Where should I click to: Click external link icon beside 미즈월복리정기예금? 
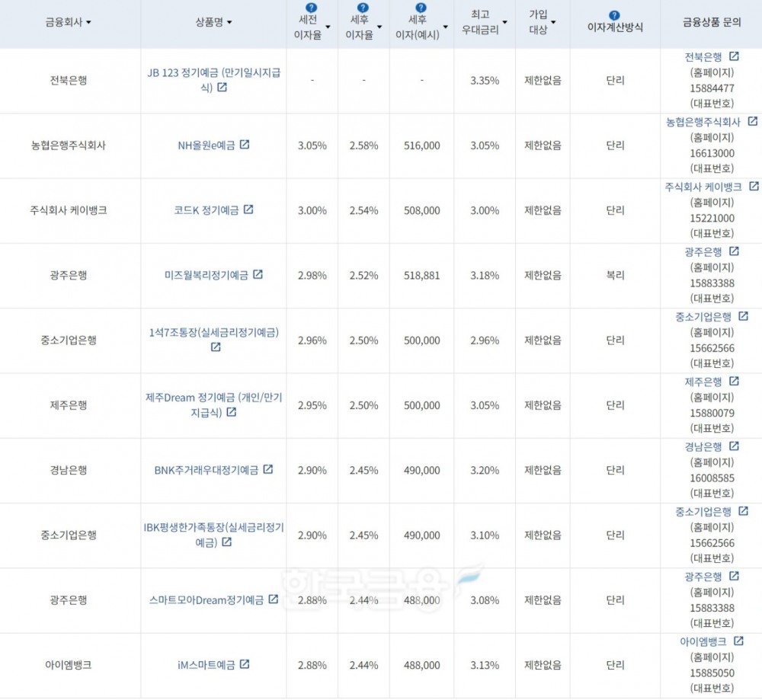coord(259,276)
